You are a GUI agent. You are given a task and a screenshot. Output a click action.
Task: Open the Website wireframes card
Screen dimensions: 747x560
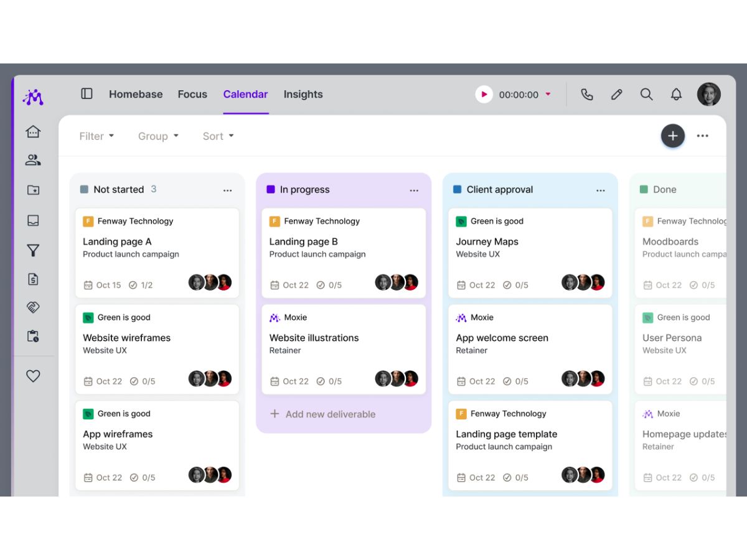(157, 350)
